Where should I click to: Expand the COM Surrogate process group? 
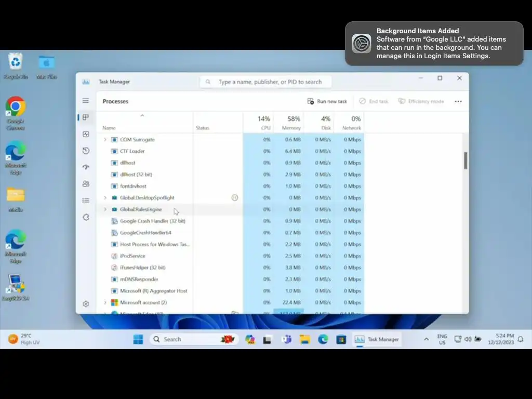(x=105, y=139)
